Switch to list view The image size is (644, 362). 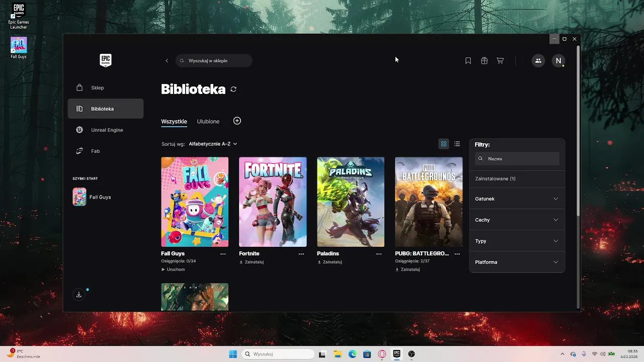457,144
